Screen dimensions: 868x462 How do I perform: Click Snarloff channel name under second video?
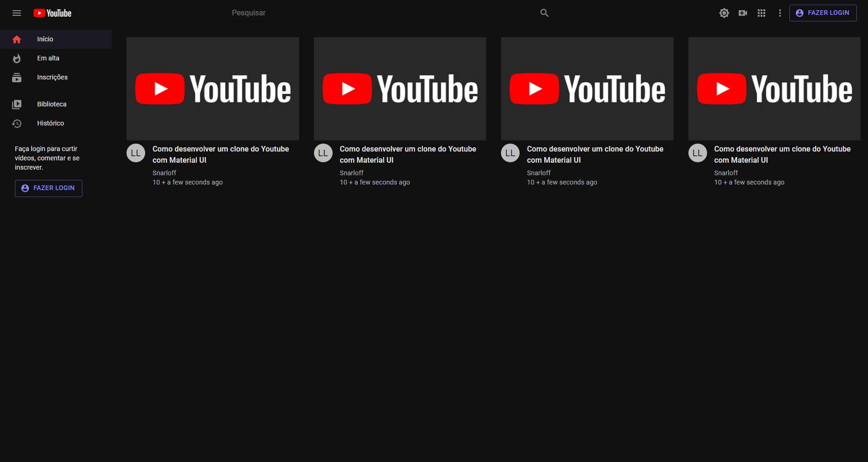click(x=352, y=173)
